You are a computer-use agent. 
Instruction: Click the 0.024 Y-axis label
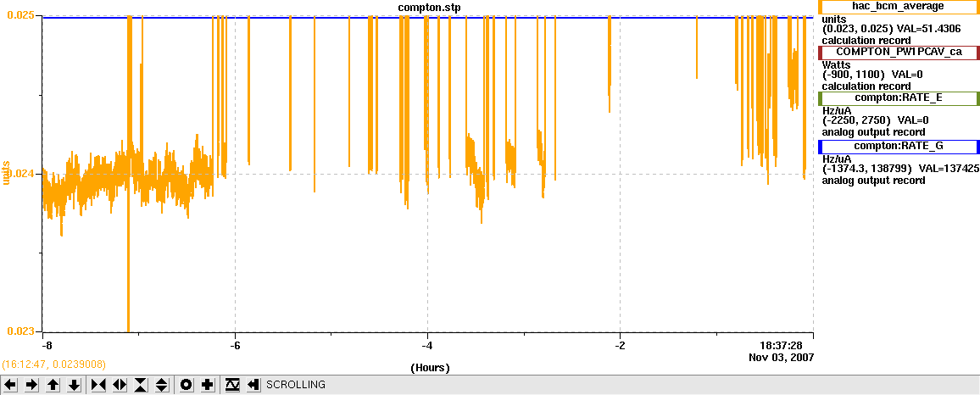tap(21, 174)
